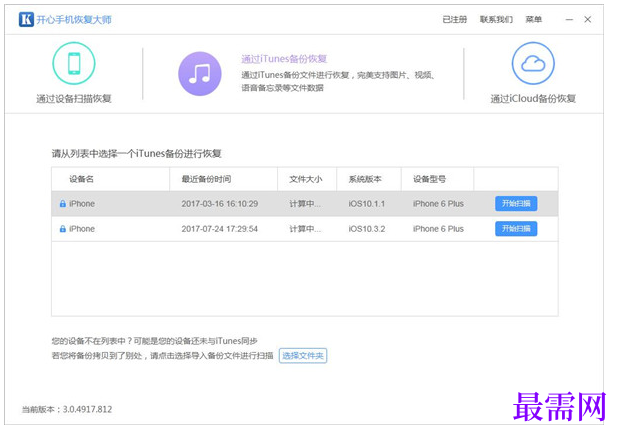
Task: Click the version text 3.0.4917.812
Action: [x=87, y=409]
